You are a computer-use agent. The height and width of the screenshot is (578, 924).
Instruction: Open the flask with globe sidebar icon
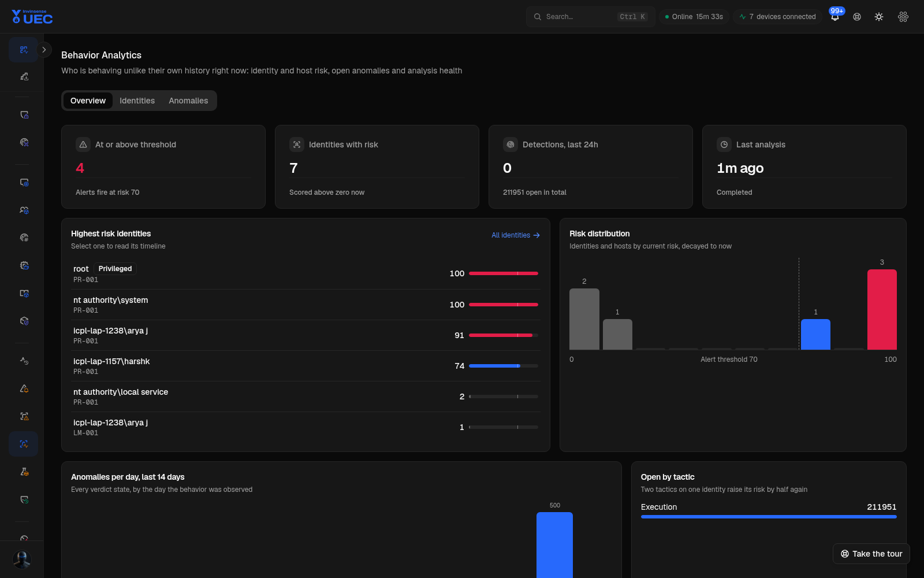coord(24,472)
